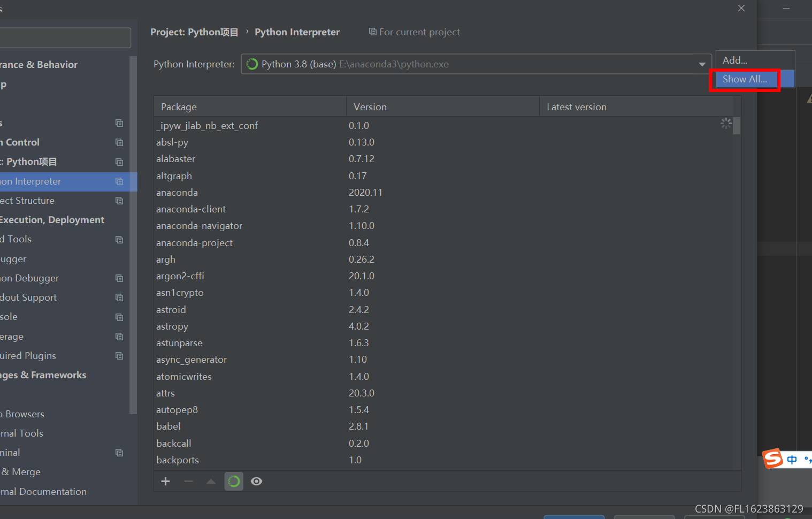Open Build Tools settings item
The width and height of the screenshot is (812, 519).
coord(64,239)
